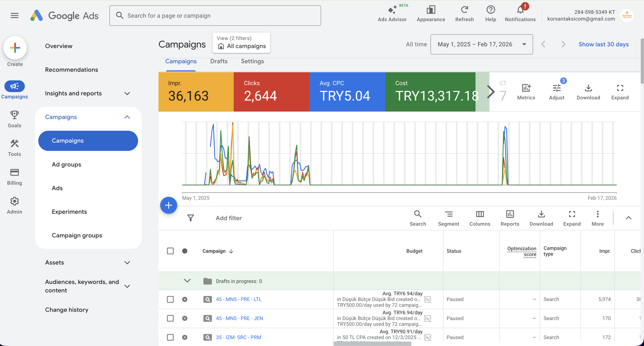Check the select-all campaigns checkbox in header
The height and width of the screenshot is (346, 644).
170,251
